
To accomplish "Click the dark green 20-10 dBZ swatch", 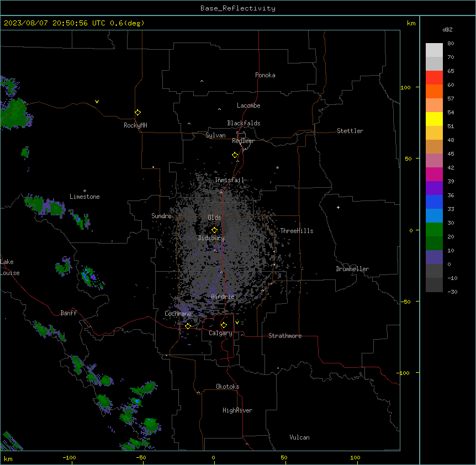I will 434,244.
